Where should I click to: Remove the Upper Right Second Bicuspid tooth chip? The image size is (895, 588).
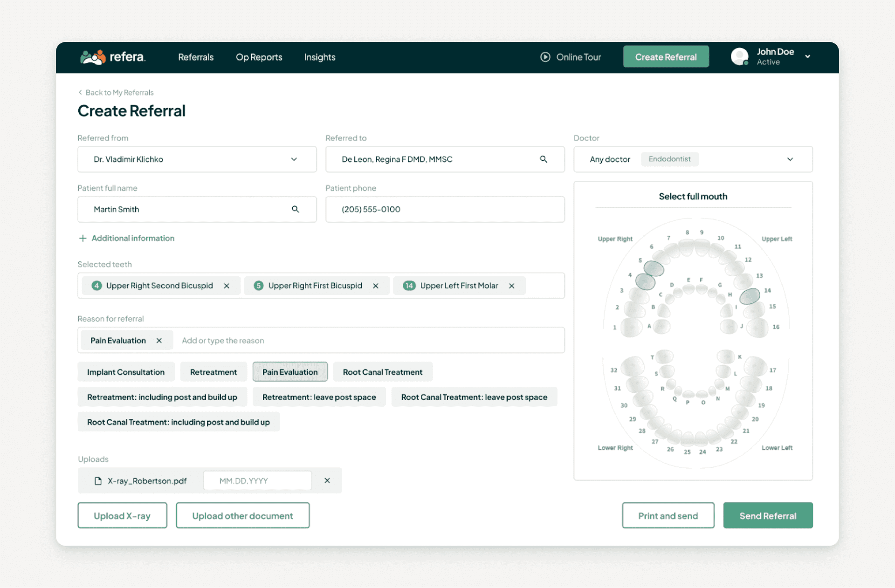click(227, 286)
